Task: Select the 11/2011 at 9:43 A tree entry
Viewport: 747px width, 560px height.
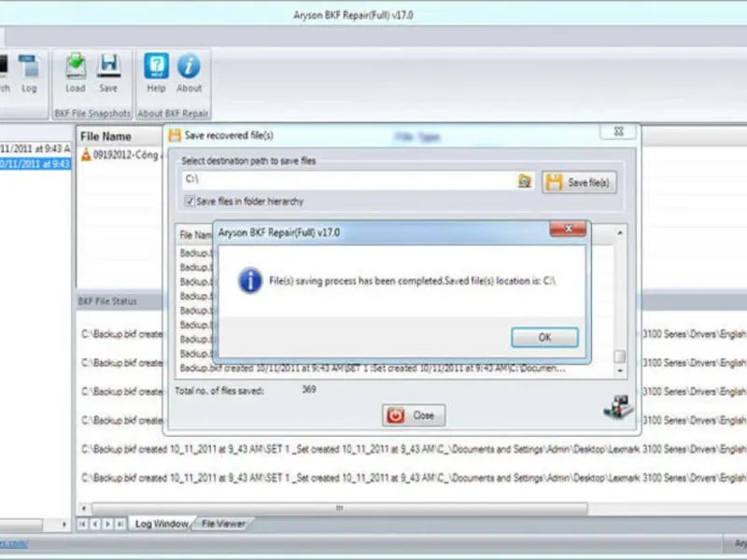Action: pyautogui.click(x=35, y=148)
